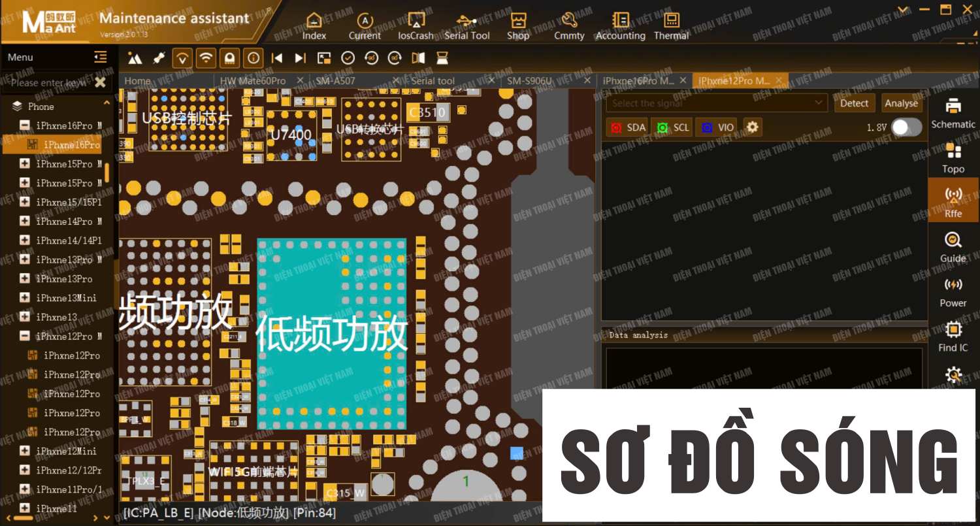Click the Detect button
This screenshot has height=526, width=980.
tap(854, 103)
